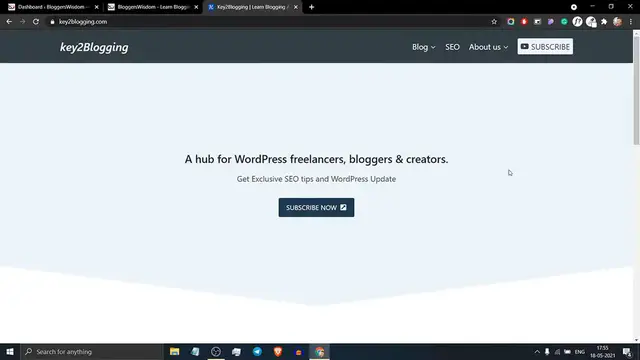Open the colorful ring extension icon
The height and width of the screenshot is (360, 640).
(511, 22)
